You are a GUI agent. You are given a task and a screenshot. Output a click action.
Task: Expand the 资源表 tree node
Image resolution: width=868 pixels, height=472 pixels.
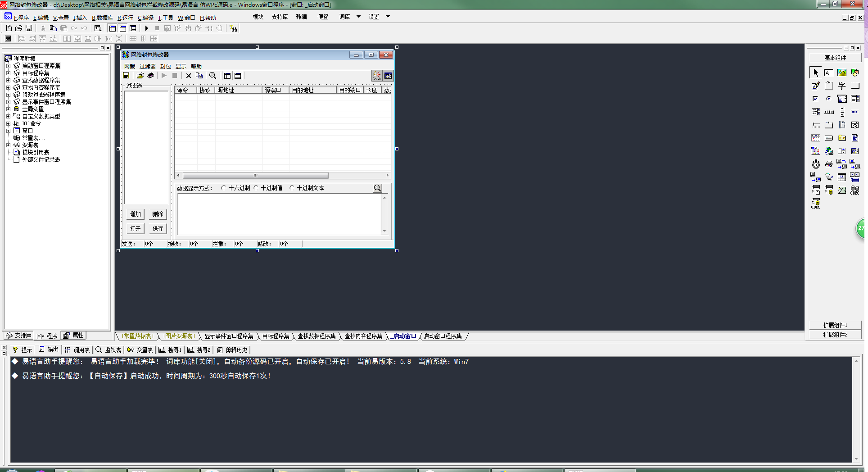click(x=8, y=145)
